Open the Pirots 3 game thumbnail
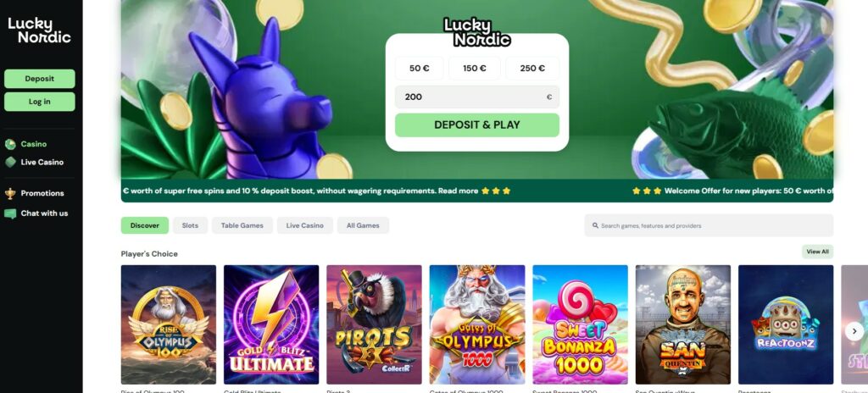868x393 pixels. (374, 324)
